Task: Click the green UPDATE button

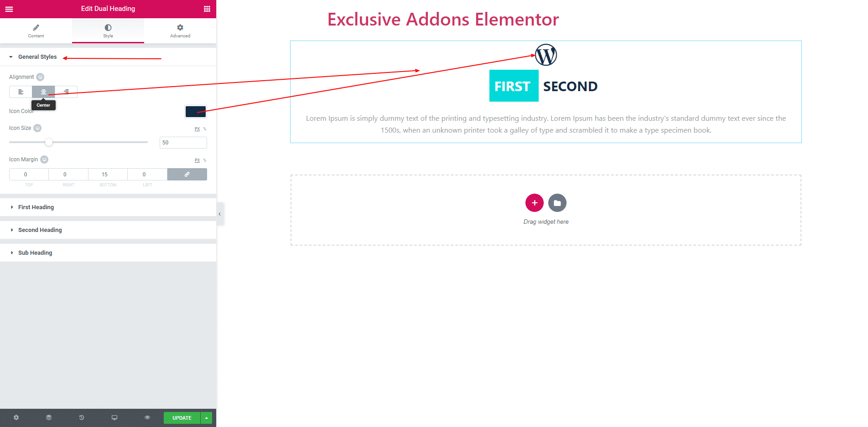Action: click(182, 418)
